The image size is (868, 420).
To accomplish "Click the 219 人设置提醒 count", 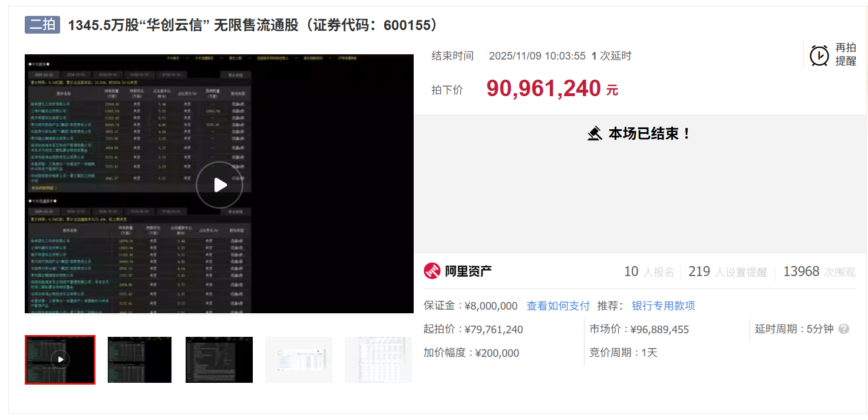I will tap(728, 271).
